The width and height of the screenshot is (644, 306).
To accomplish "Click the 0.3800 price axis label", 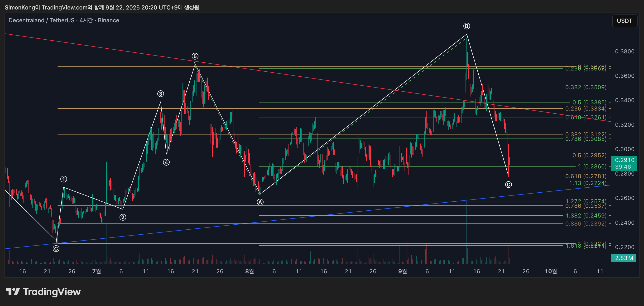I will 625,51.
